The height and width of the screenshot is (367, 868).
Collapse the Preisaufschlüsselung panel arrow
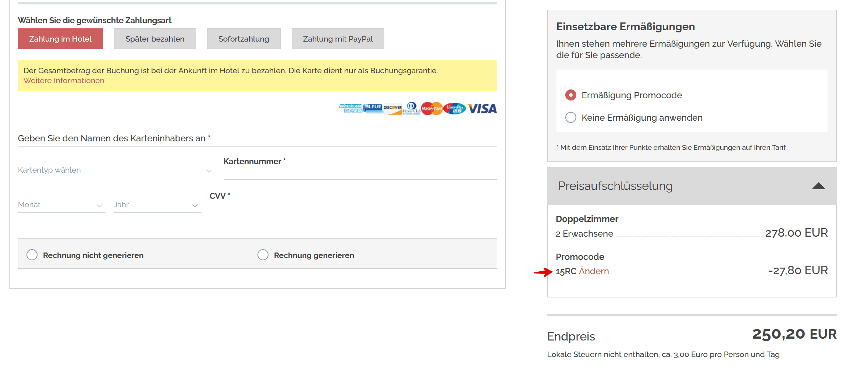click(x=818, y=186)
